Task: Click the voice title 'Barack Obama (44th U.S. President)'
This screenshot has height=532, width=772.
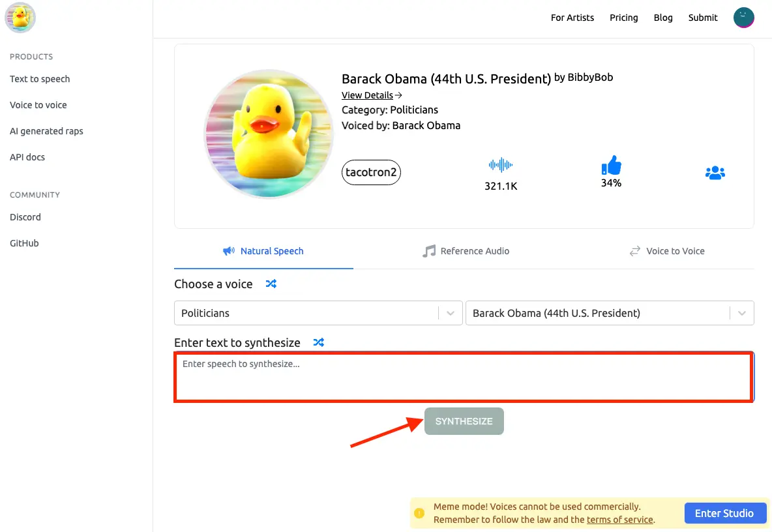Action: point(446,79)
